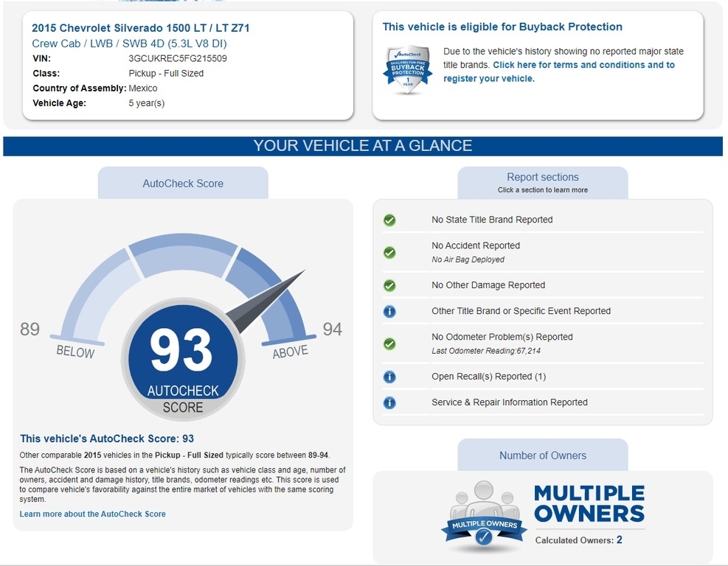Click green checkmark next to No Accident Reported

coord(389,252)
